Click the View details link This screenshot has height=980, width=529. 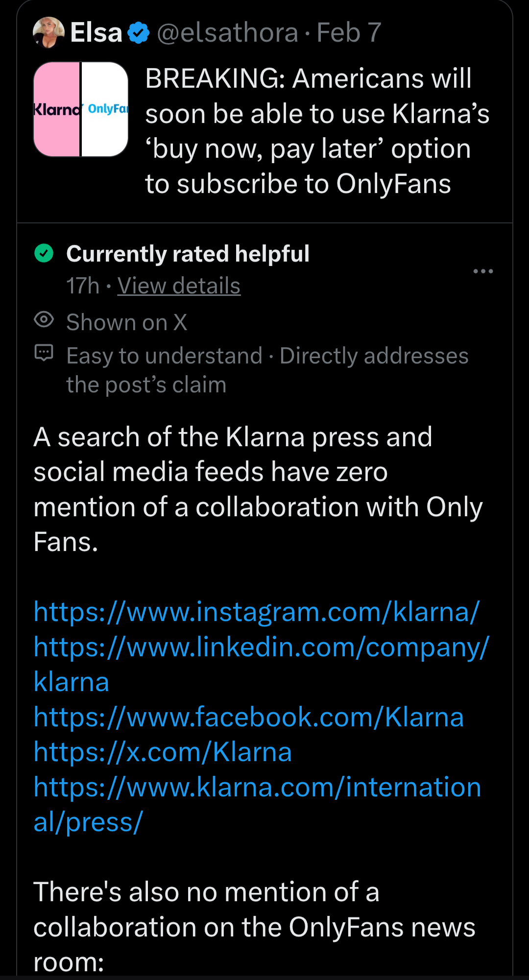point(179,286)
